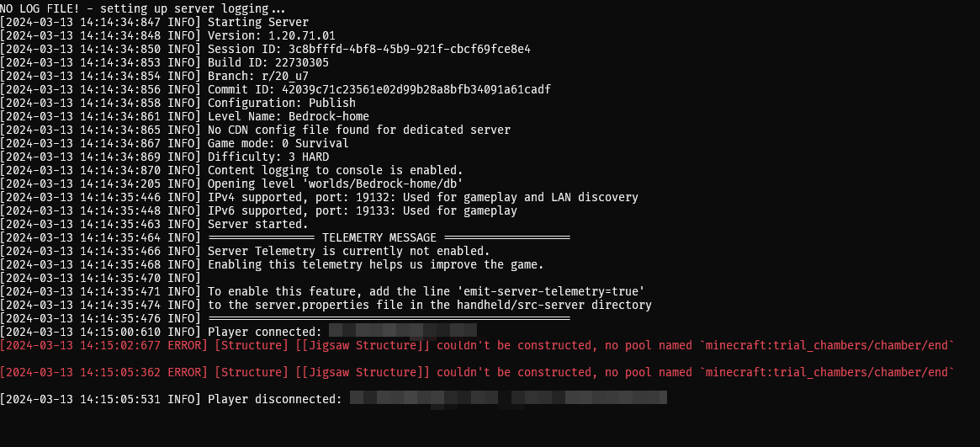This screenshot has width=980, height=447.
Task: Click the Opening level 'worlds/Bedrock-home/db' line
Action: pyautogui.click(x=336, y=184)
